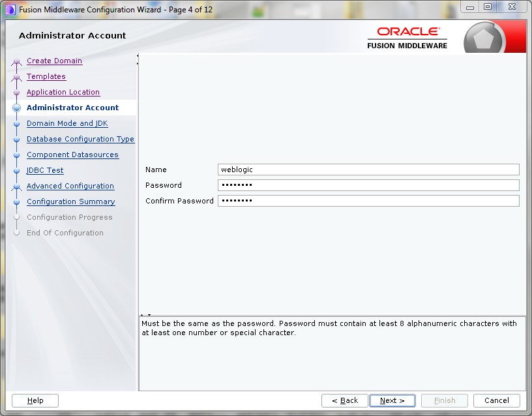
Task: Click the Application Location step bullet
Action: coord(17,93)
